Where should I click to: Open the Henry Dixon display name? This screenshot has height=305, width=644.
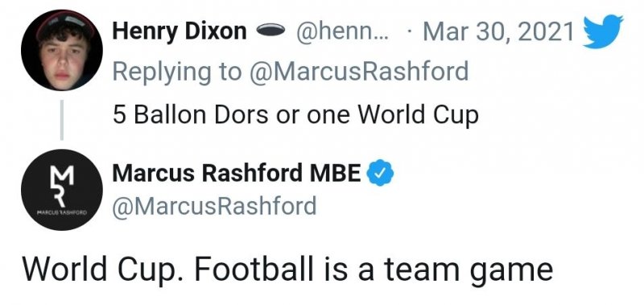click(180, 31)
